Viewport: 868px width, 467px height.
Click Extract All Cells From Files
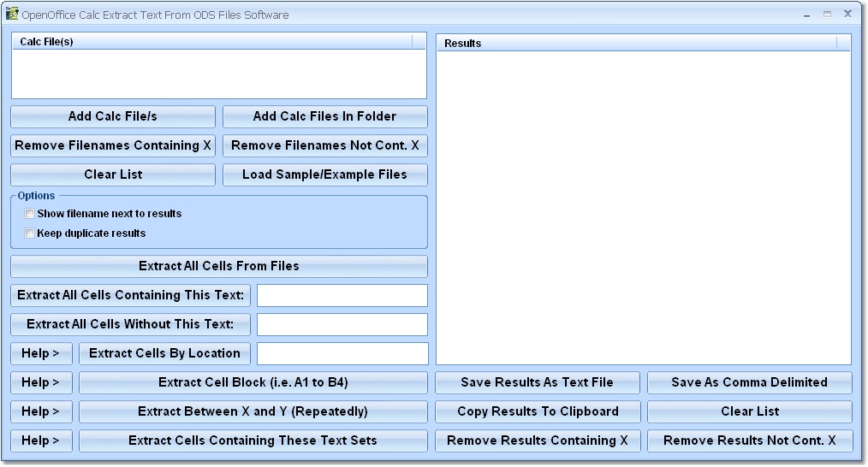click(219, 266)
